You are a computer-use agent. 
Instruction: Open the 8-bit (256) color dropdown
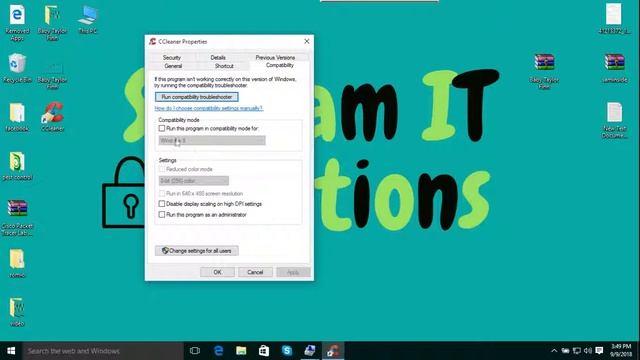pyautogui.click(x=193, y=180)
